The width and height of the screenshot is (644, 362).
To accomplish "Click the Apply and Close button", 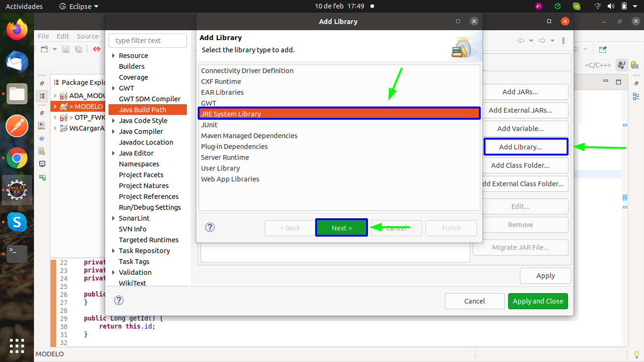I will [x=538, y=301].
